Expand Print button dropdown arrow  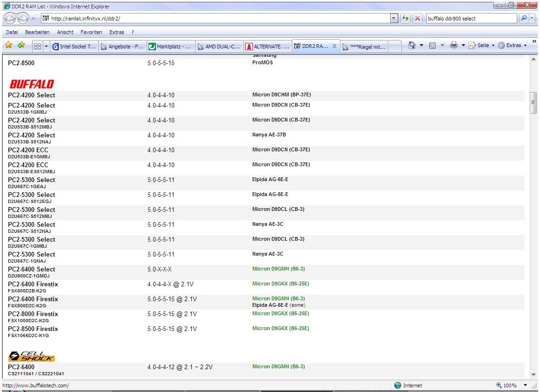pos(463,45)
